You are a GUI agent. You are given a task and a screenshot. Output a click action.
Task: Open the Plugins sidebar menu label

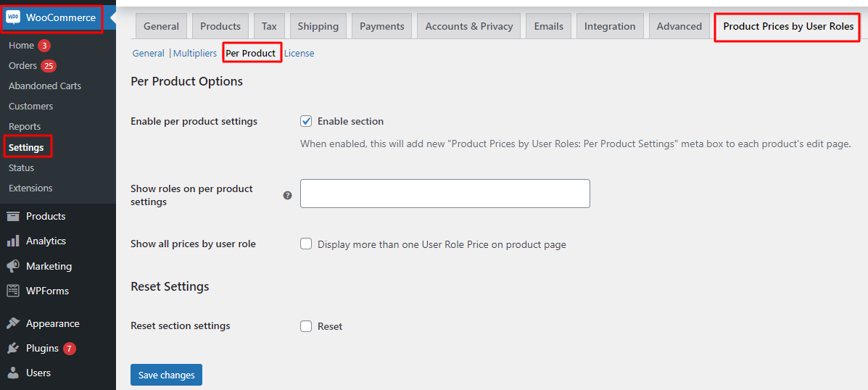[42, 349]
